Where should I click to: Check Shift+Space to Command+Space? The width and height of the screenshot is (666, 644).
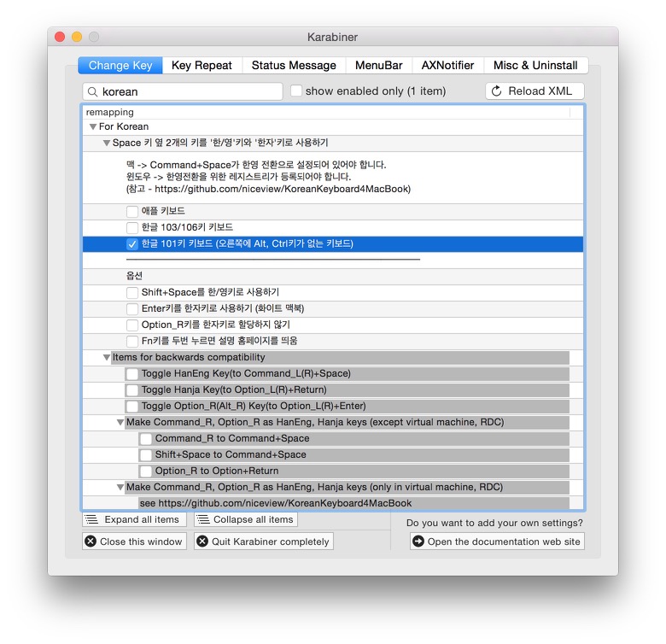[x=146, y=455]
